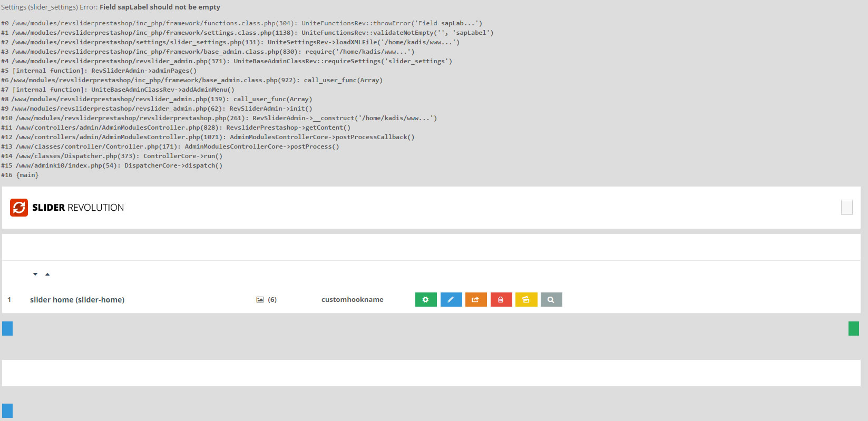868x421 pixels.
Task: Click the Slider Revolution logo icon
Action: (19, 208)
